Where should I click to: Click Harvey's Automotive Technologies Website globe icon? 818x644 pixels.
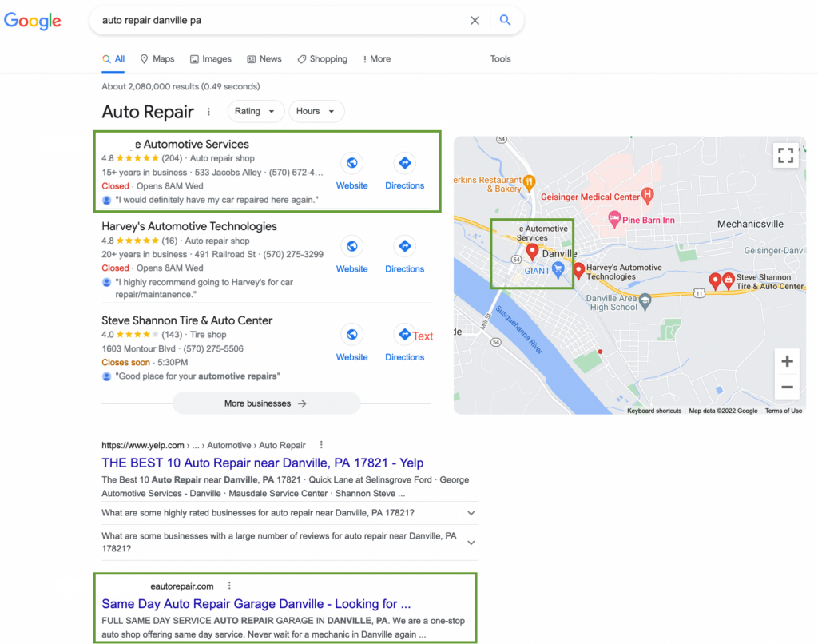pos(352,246)
